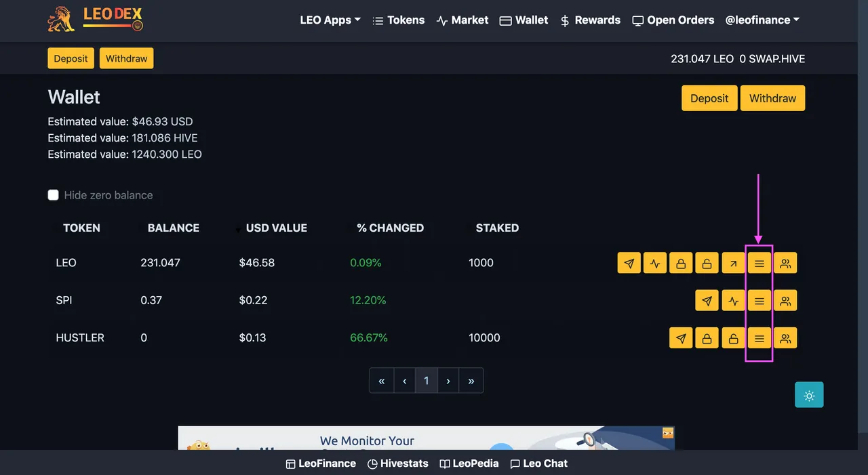
Task: Click the $46.58 USD value cell
Action: (257, 263)
